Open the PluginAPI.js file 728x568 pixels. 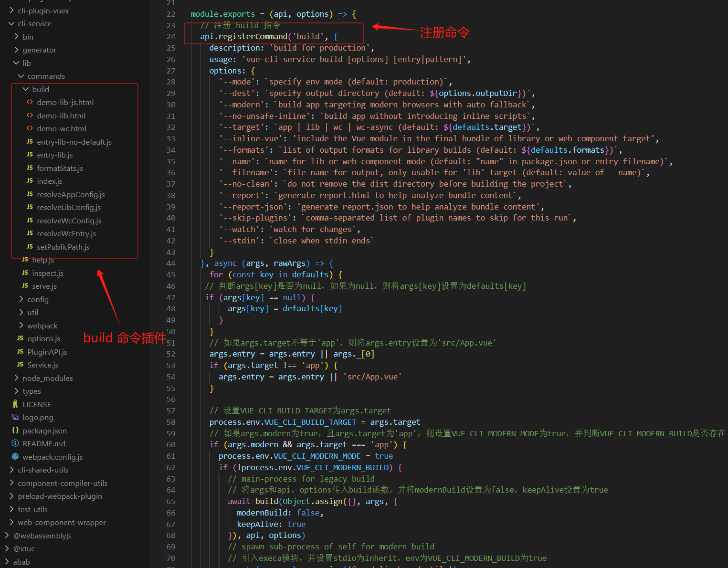pos(47,352)
